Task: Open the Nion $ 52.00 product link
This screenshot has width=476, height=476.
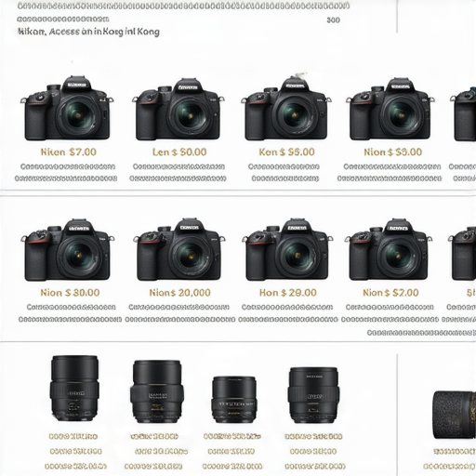Action: click(x=390, y=293)
